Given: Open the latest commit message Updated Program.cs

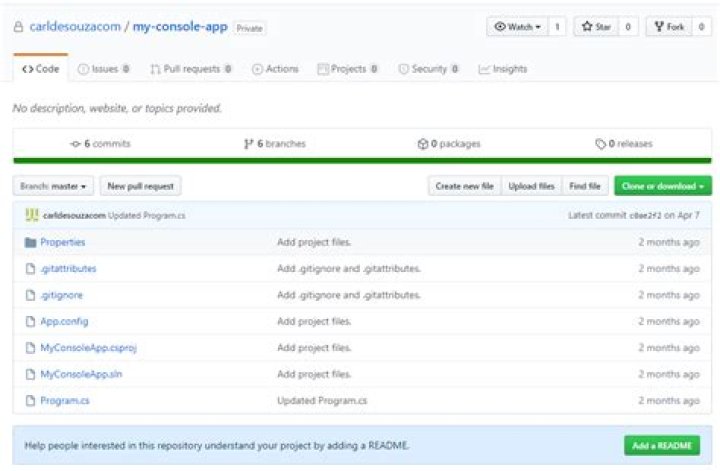Looking at the screenshot, I should [x=146, y=215].
